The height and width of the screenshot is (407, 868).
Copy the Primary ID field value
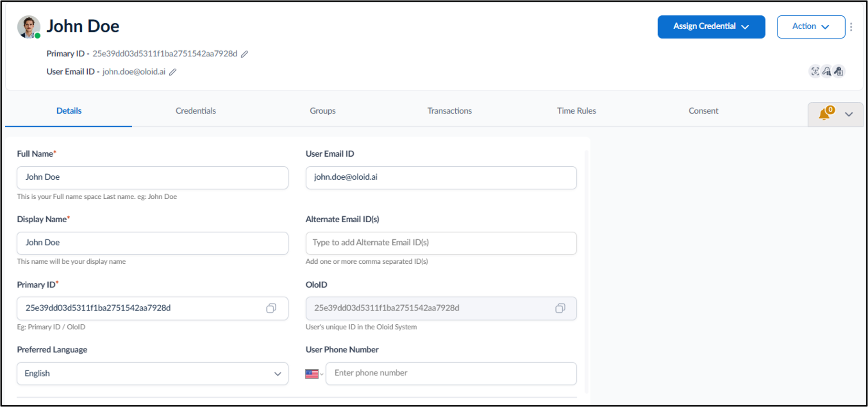click(x=271, y=309)
